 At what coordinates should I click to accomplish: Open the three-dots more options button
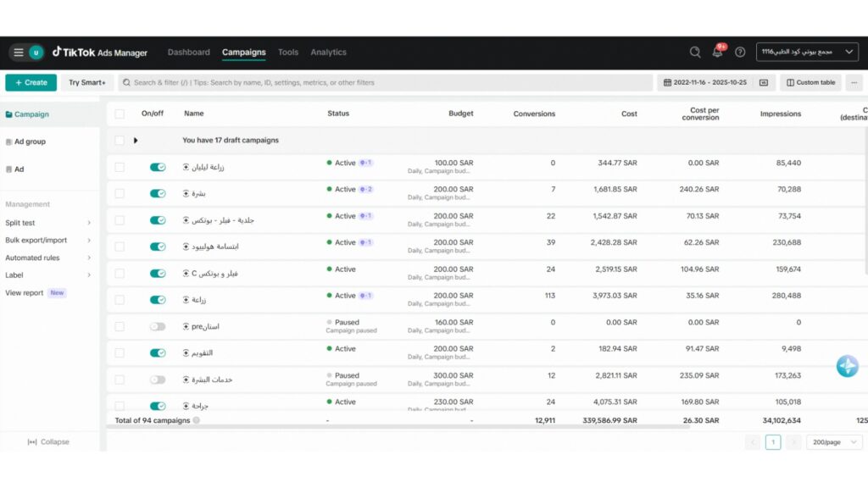854,82
